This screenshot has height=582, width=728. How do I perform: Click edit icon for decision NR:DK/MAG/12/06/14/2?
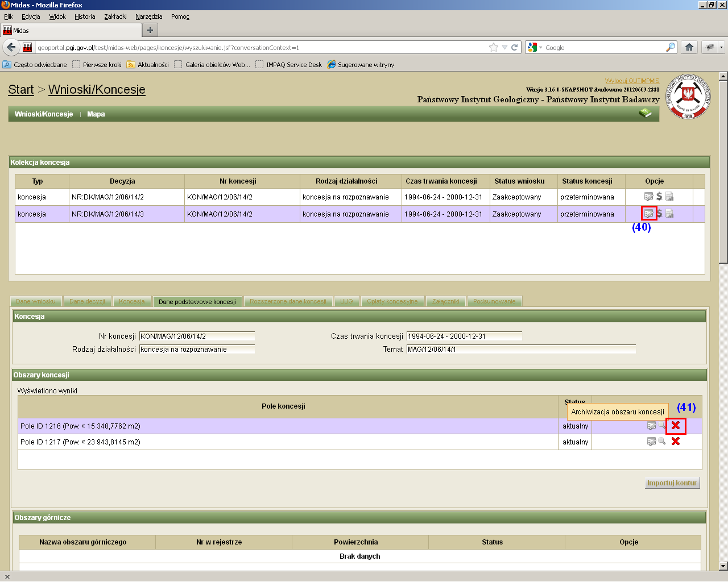(x=648, y=197)
